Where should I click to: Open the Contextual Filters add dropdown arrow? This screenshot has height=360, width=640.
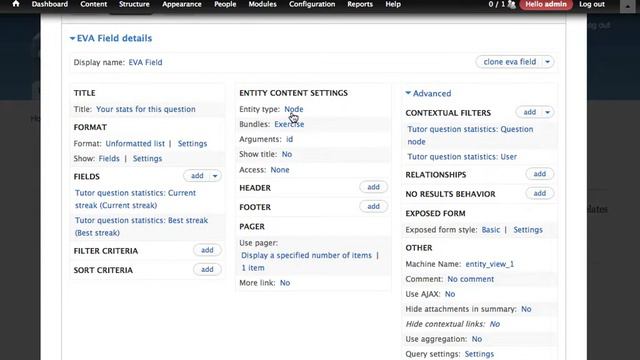(x=548, y=112)
